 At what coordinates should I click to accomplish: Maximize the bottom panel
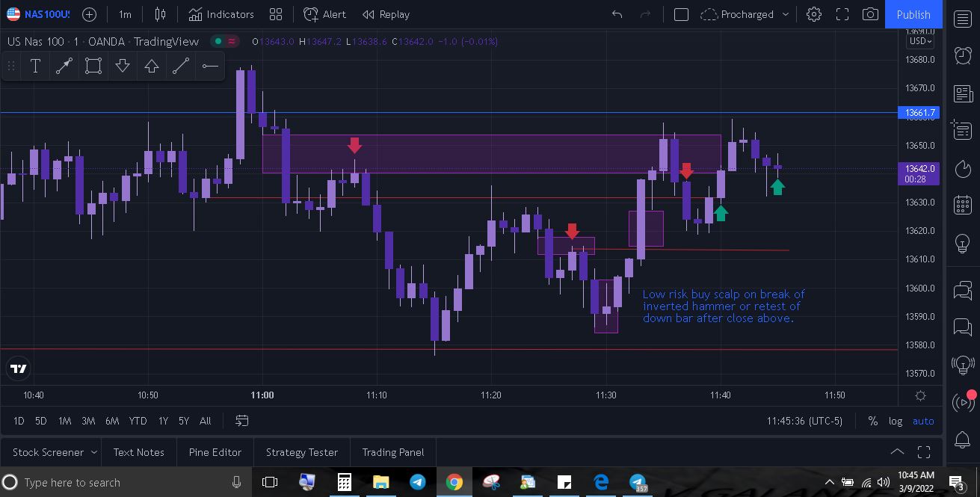click(x=924, y=452)
